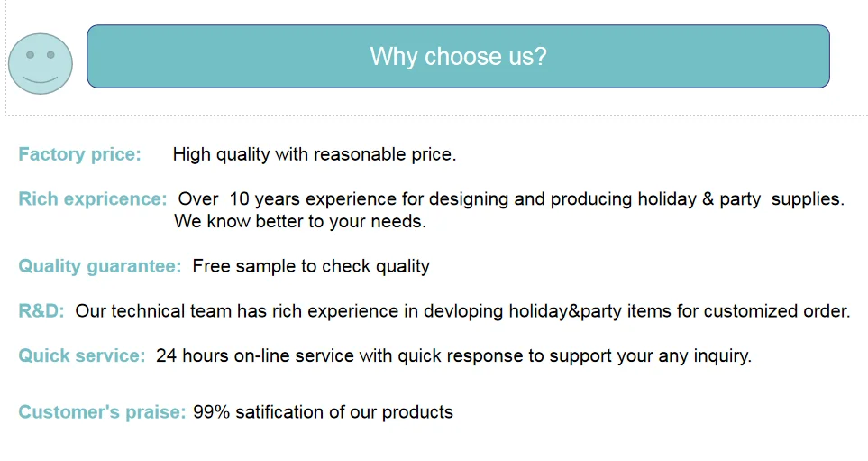Click 'High quality with reasonable price' text
Viewport: 868px width, 461px height.
point(315,154)
